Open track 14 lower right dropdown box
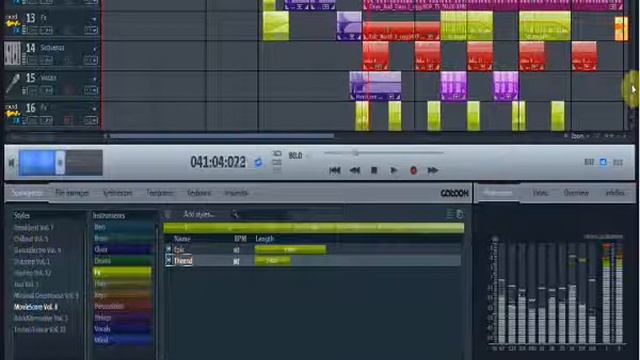This screenshot has width=640, height=360. 91,60
